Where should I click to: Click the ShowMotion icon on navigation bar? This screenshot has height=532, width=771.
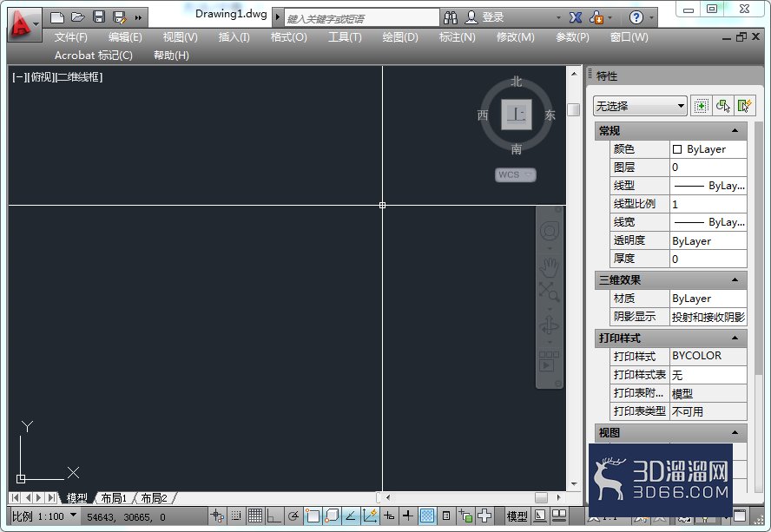[x=550, y=361]
